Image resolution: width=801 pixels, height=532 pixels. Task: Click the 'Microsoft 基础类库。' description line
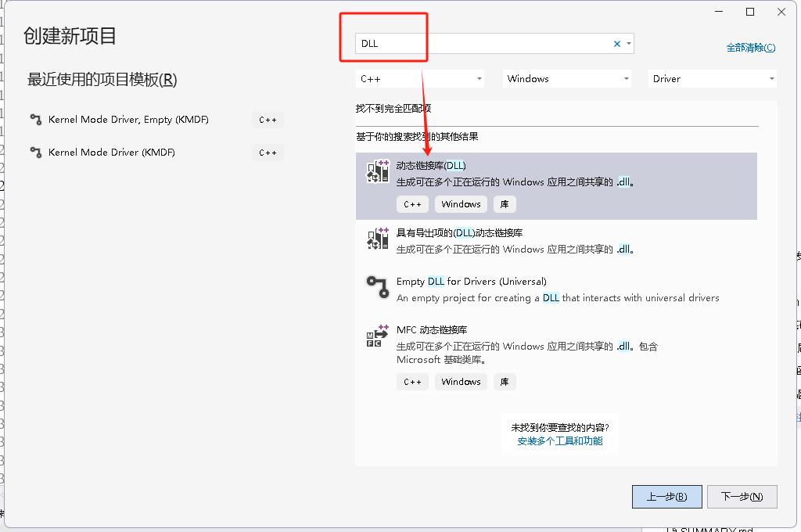click(x=441, y=360)
